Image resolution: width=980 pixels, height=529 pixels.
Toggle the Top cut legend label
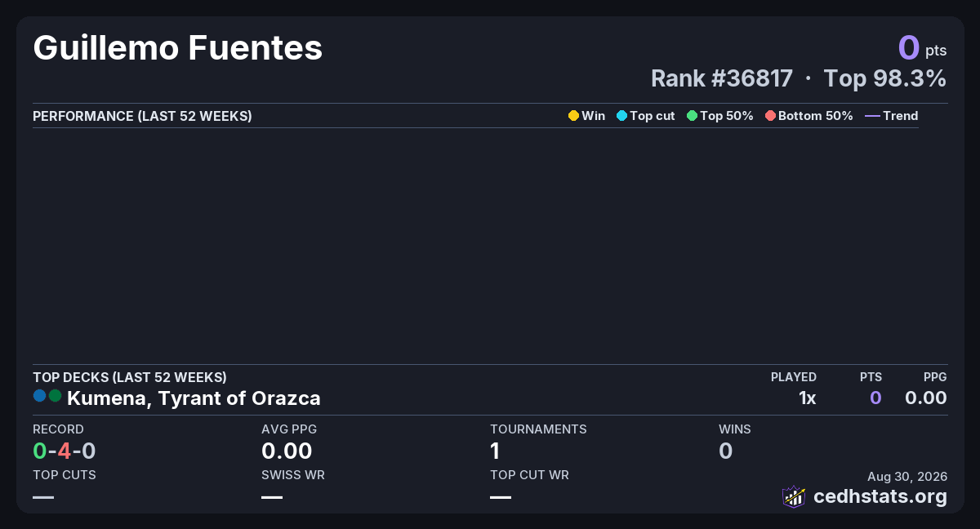click(653, 116)
